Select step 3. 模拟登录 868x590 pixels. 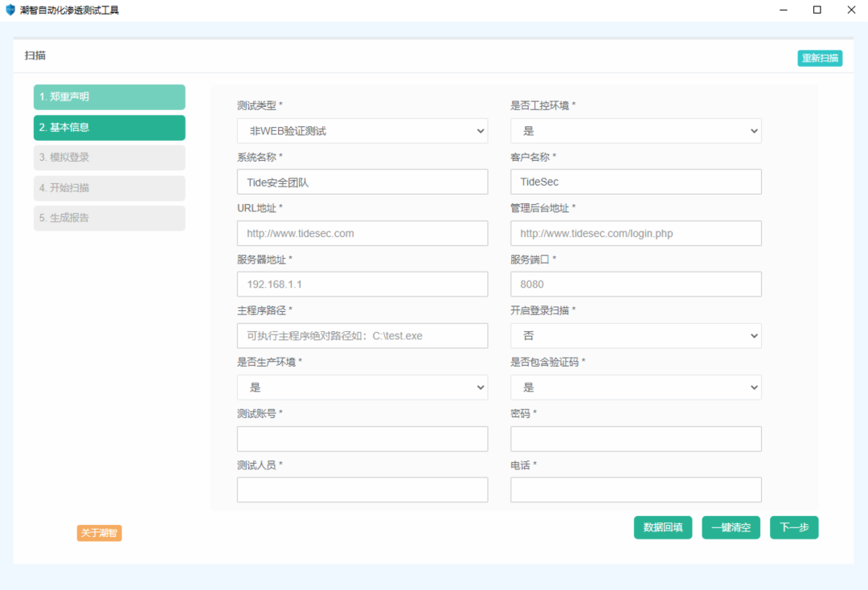(x=109, y=158)
